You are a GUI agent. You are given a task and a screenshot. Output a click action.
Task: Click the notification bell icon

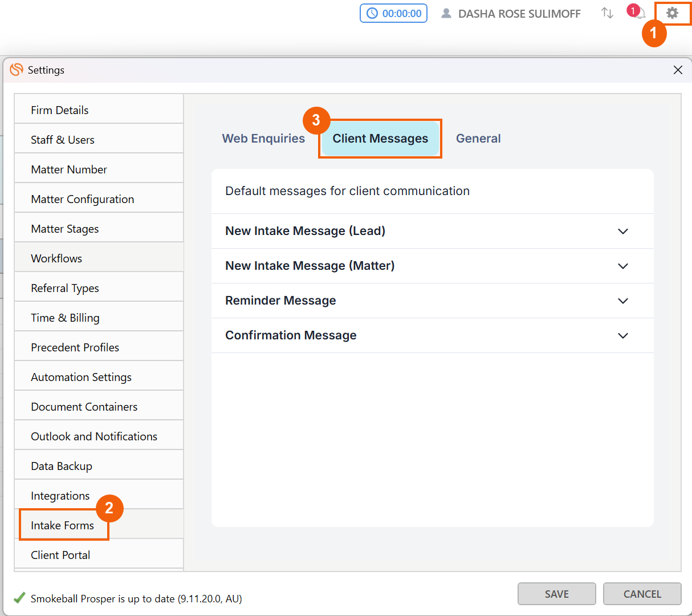[641, 14]
